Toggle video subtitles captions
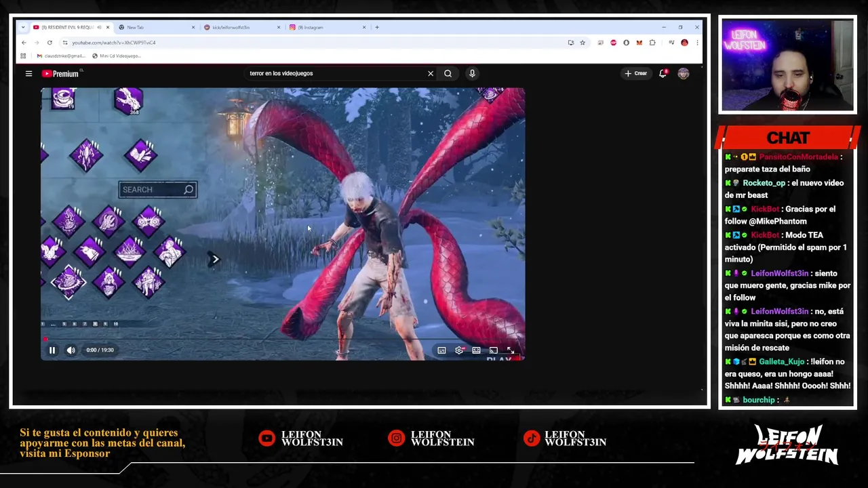The image size is (868, 488). (441, 350)
